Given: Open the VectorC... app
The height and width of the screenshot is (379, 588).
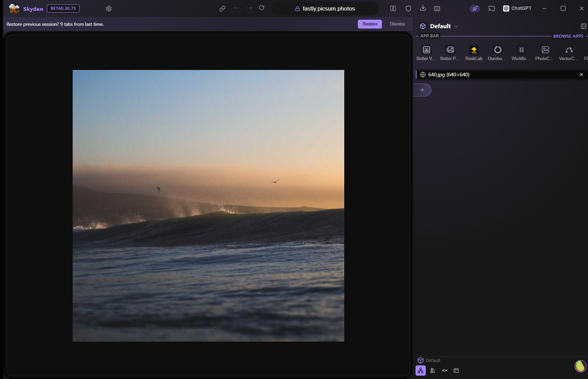Looking at the screenshot, I should click(x=569, y=53).
